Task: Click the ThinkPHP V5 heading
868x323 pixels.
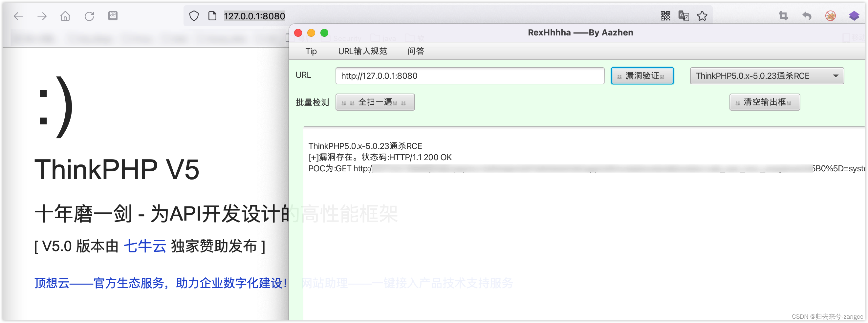Action: click(117, 169)
